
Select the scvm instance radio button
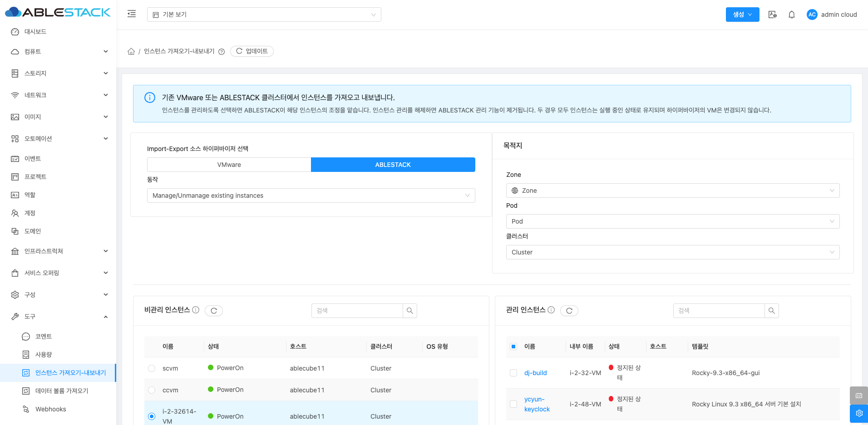[152, 368]
